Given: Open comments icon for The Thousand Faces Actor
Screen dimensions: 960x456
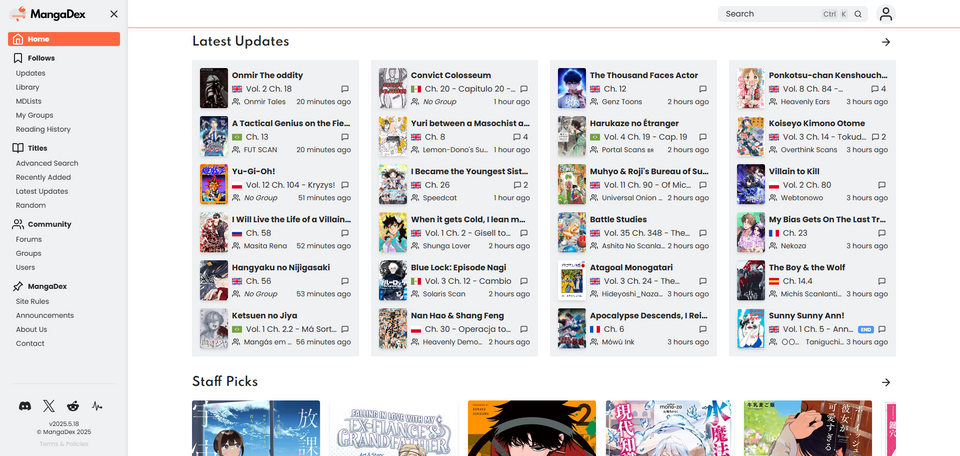Looking at the screenshot, I should click(x=703, y=89).
